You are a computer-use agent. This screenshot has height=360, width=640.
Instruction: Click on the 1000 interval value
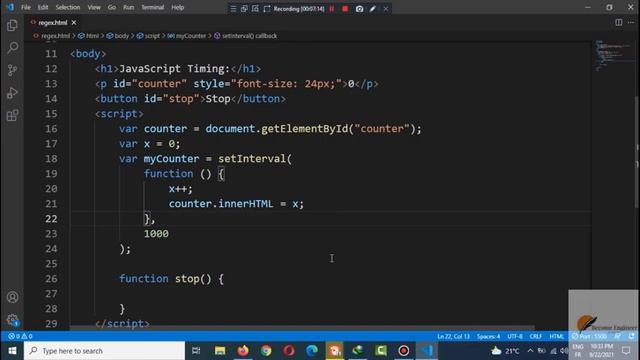coord(156,233)
